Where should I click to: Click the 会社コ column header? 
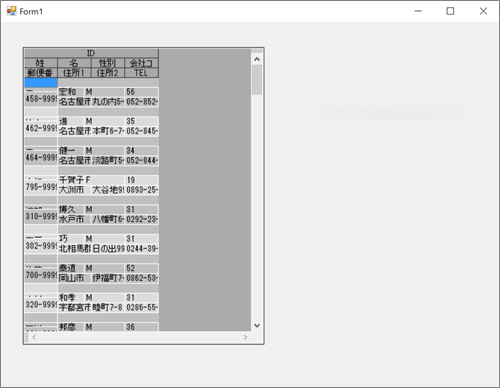click(x=142, y=63)
